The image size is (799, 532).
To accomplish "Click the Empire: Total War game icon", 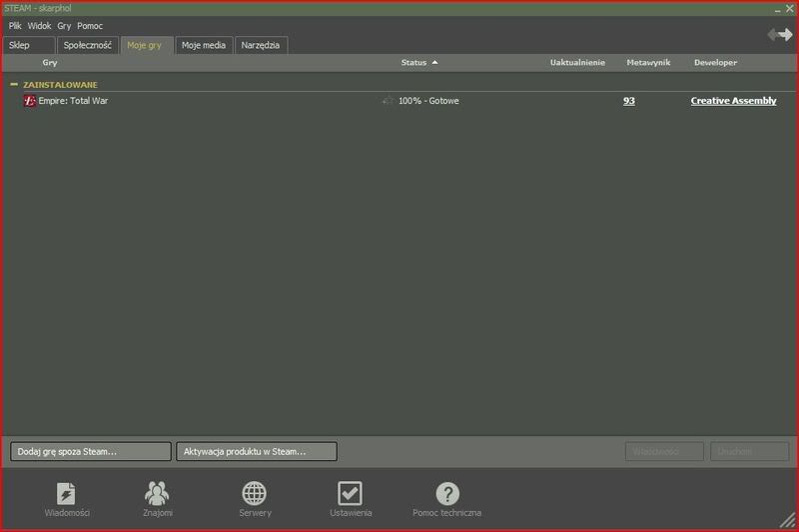I will pyautogui.click(x=30, y=101).
